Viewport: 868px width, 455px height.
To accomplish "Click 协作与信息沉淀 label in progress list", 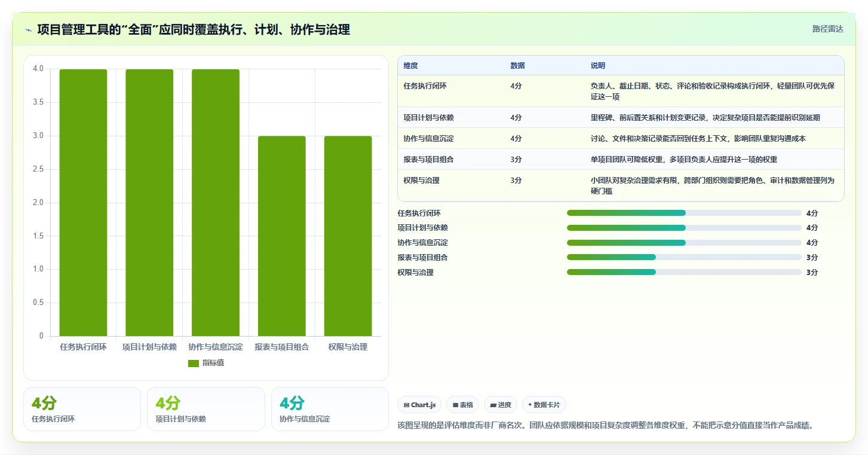I will point(423,243).
